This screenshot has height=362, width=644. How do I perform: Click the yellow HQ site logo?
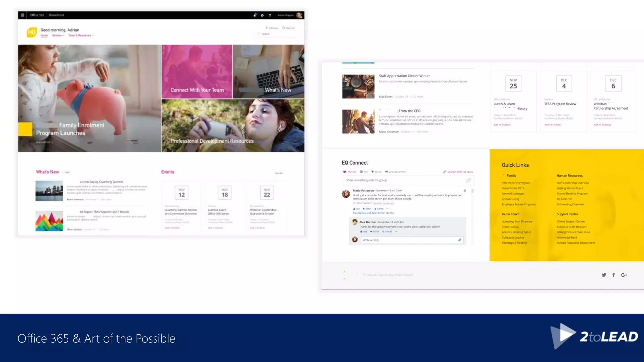[x=32, y=32]
